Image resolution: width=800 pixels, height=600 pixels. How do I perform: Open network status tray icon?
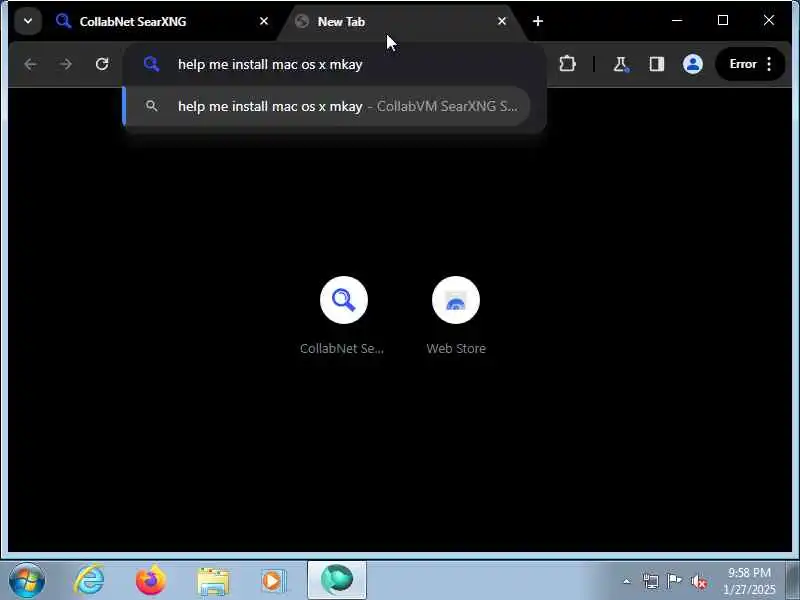651,581
